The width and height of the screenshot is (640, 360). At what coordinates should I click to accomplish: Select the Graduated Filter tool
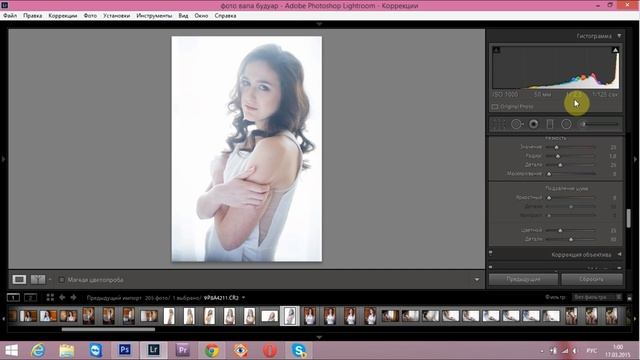[550, 124]
